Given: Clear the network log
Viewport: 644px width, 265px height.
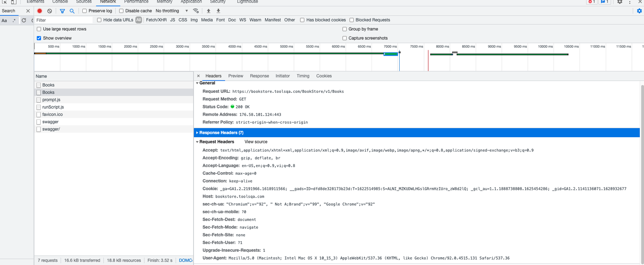Looking at the screenshot, I should point(50,11).
